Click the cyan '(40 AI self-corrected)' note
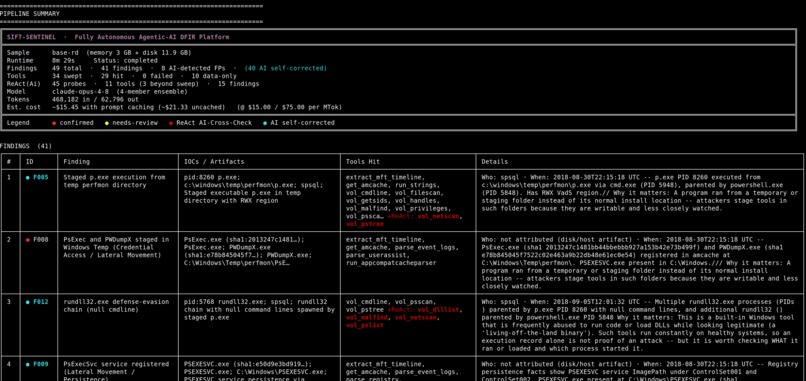806x381 pixels. click(x=285, y=68)
